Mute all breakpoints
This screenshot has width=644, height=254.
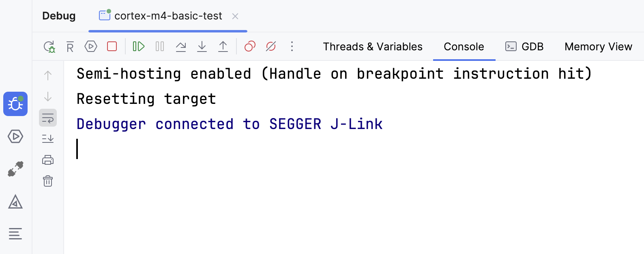click(x=271, y=46)
